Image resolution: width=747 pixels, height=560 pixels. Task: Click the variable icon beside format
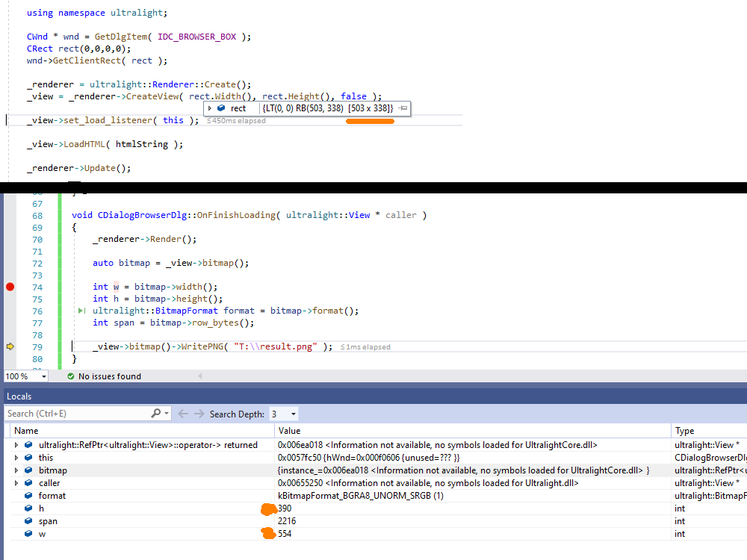(x=28, y=496)
